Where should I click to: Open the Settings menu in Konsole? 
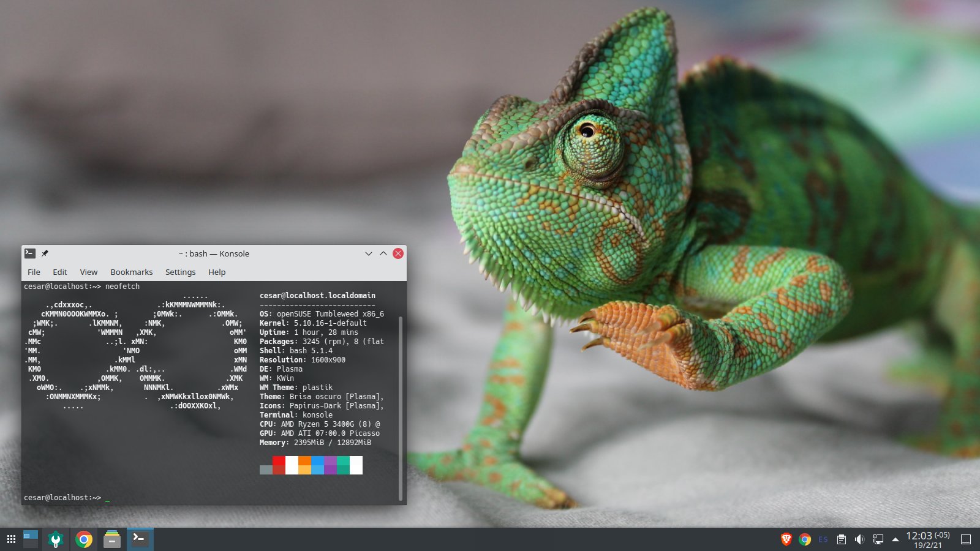(x=180, y=272)
